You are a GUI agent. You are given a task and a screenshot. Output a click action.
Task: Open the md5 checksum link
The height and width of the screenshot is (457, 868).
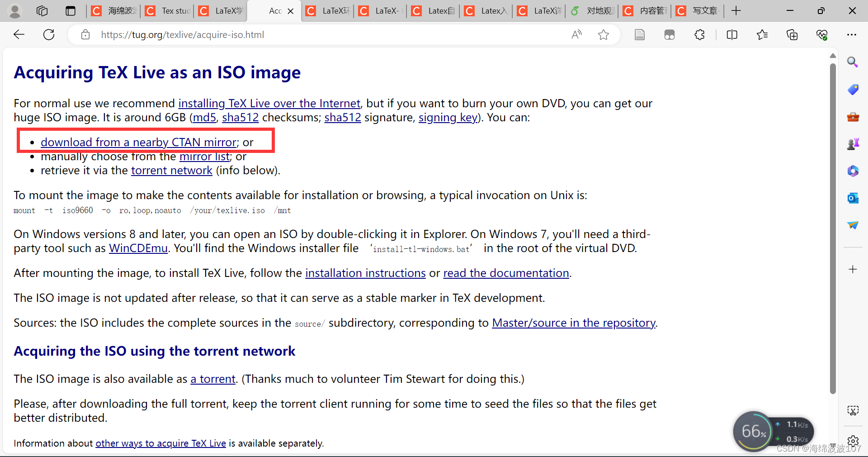(x=204, y=118)
